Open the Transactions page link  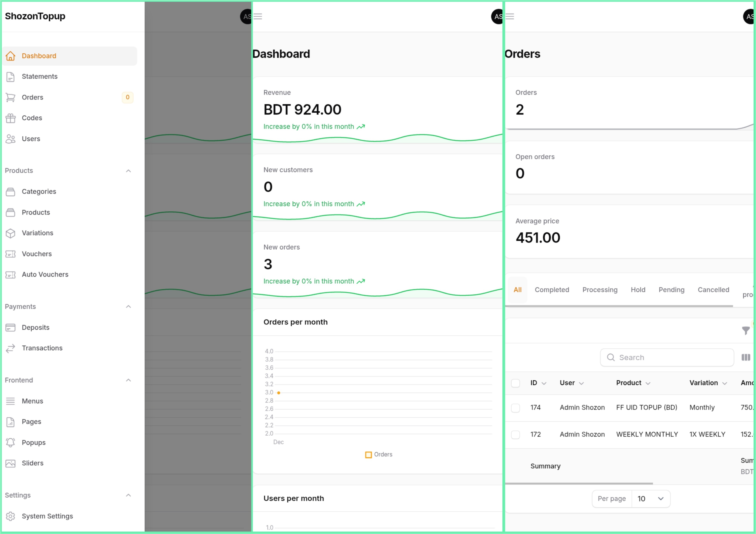42,348
